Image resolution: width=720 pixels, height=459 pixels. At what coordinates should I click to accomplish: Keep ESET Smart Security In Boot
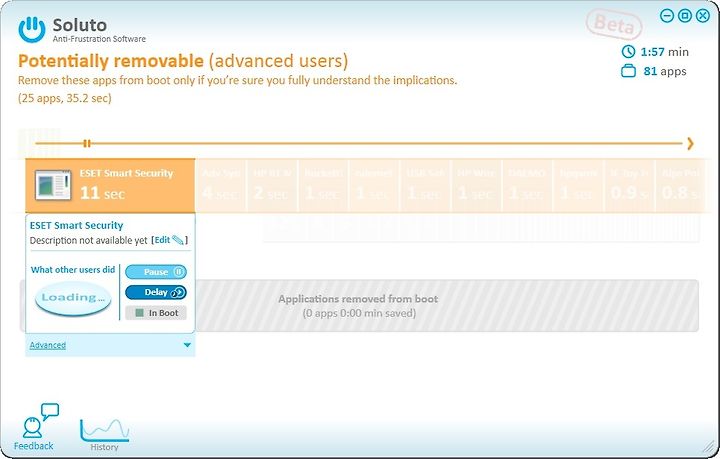coord(156,313)
